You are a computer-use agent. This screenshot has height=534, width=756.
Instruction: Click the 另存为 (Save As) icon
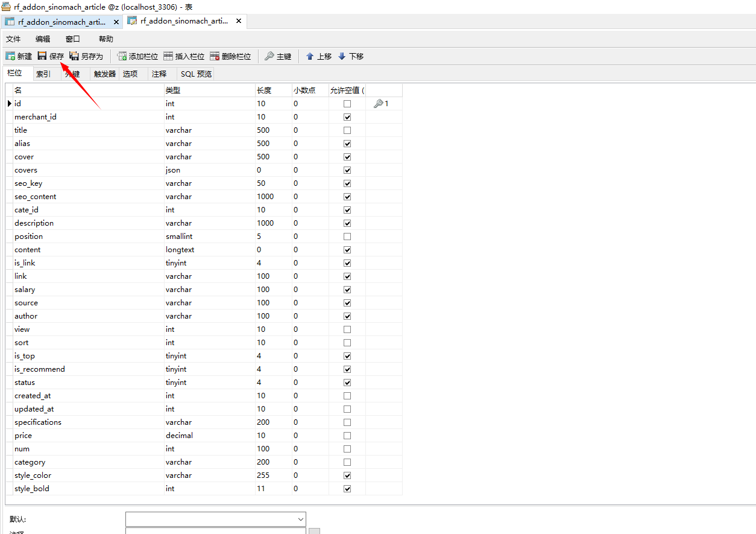(74, 56)
